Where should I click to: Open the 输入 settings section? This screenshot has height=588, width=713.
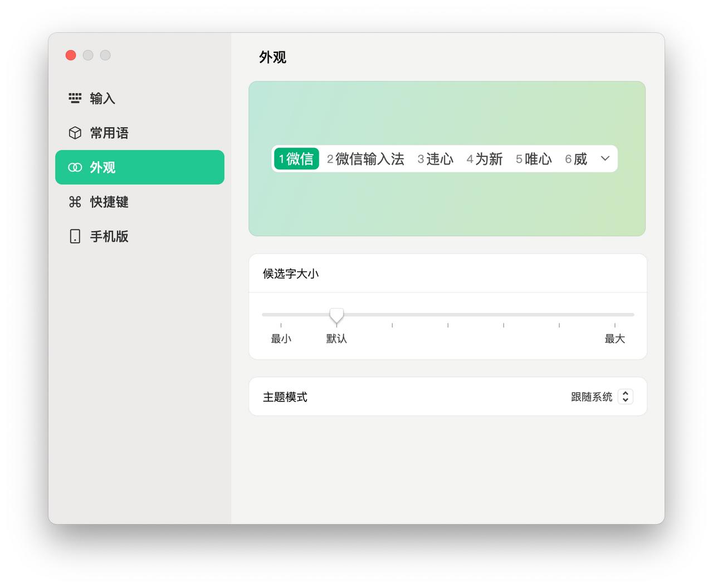coord(140,99)
